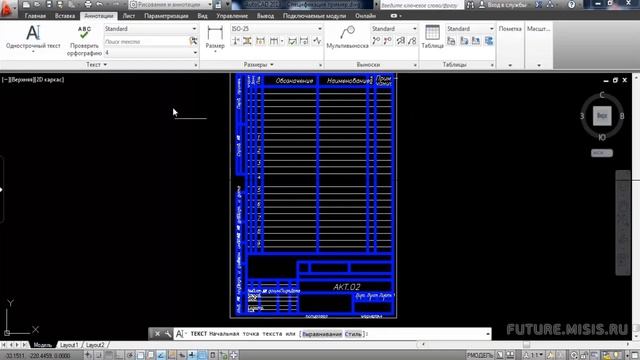The image size is (640, 360).
Task: Click the Align leaders icon in Выноски panel
Action: coord(401,41)
